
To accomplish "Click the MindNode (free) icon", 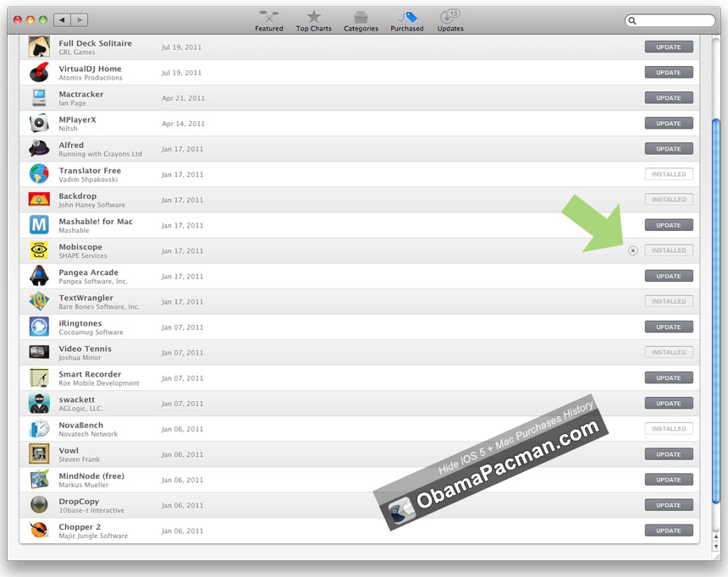I will click(x=39, y=480).
